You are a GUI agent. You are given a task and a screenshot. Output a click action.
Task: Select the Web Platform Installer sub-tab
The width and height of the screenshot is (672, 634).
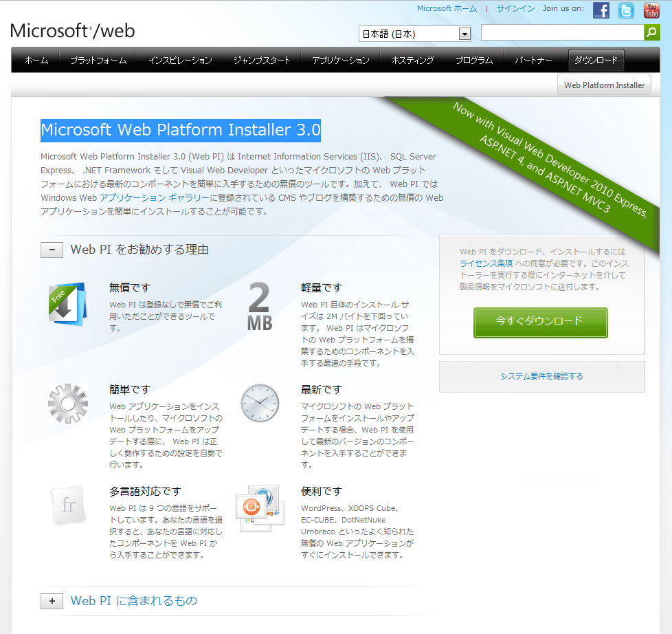pyautogui.click(x=604, y=85)
